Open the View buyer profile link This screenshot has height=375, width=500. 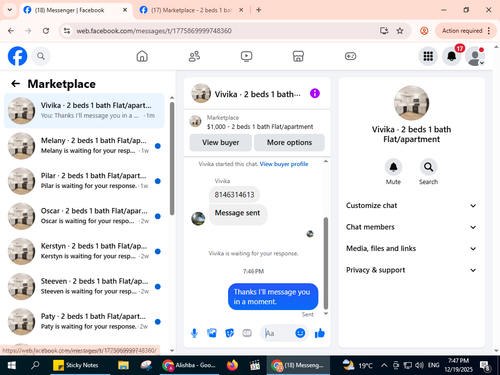[x=284, y=164]
